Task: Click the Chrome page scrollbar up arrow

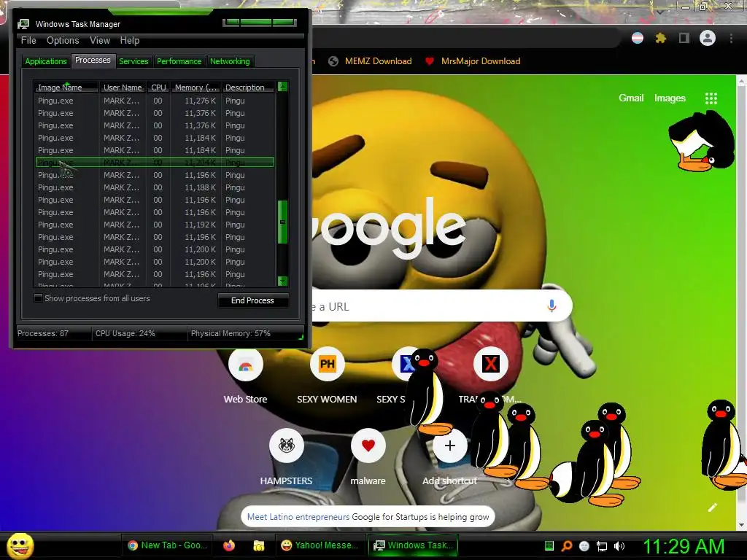Action: click(742, 81)
